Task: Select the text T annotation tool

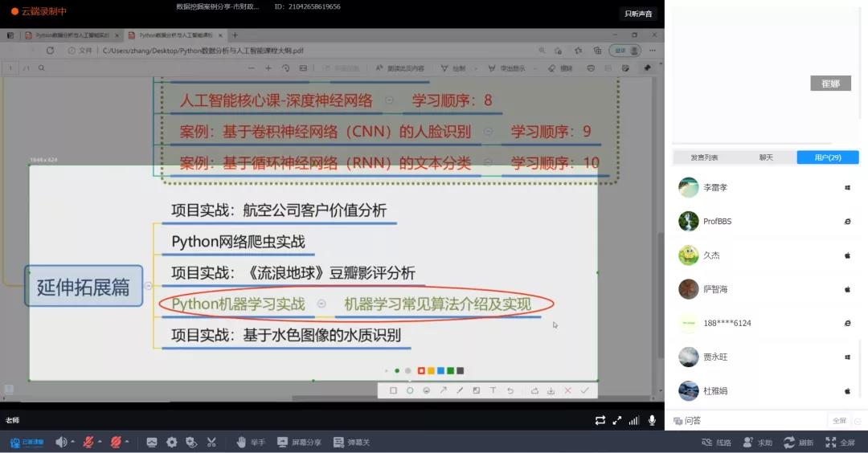Action: [493, 390]
